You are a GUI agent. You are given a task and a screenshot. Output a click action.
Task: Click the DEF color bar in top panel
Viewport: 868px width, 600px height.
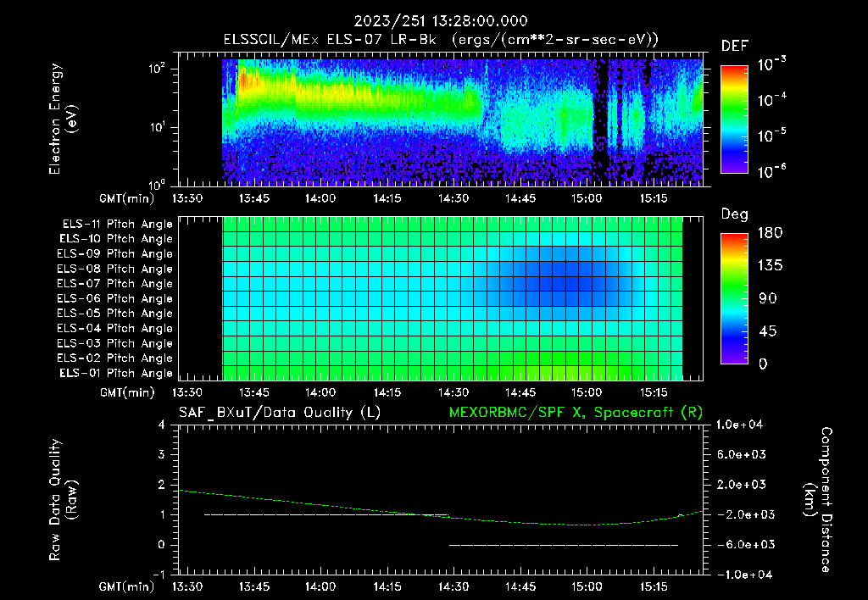point(734,119)
